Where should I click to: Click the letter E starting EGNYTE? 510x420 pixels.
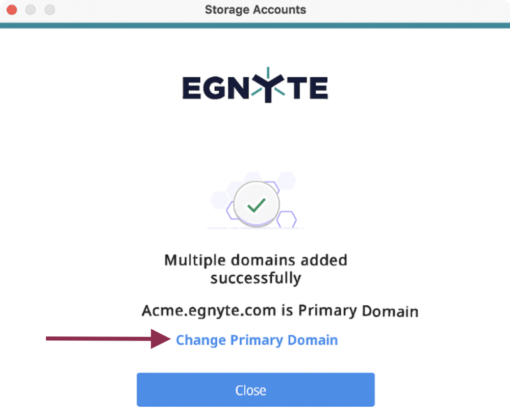click(x=192, y=88)
